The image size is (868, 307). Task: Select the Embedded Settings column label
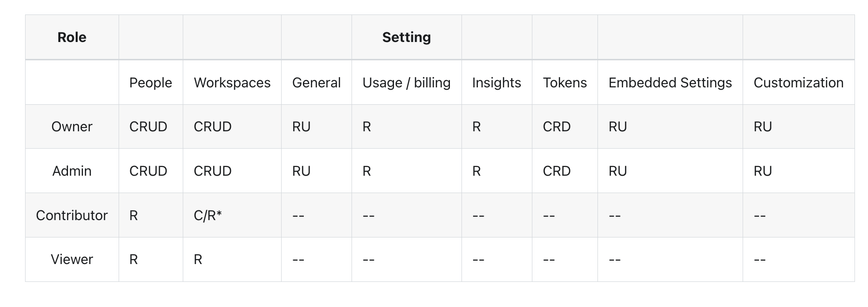pyautogui.click(x=670, y=83)
